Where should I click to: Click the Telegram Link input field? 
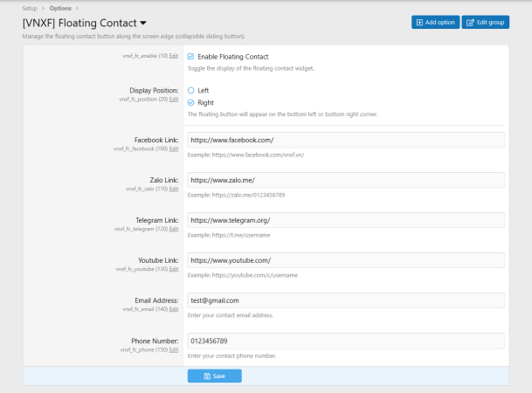tap(346, 220)
